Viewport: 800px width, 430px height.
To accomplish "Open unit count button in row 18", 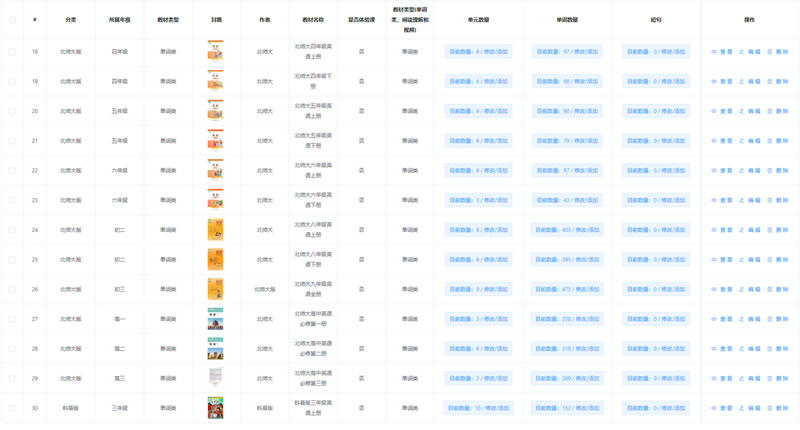I will click(478, 52).
